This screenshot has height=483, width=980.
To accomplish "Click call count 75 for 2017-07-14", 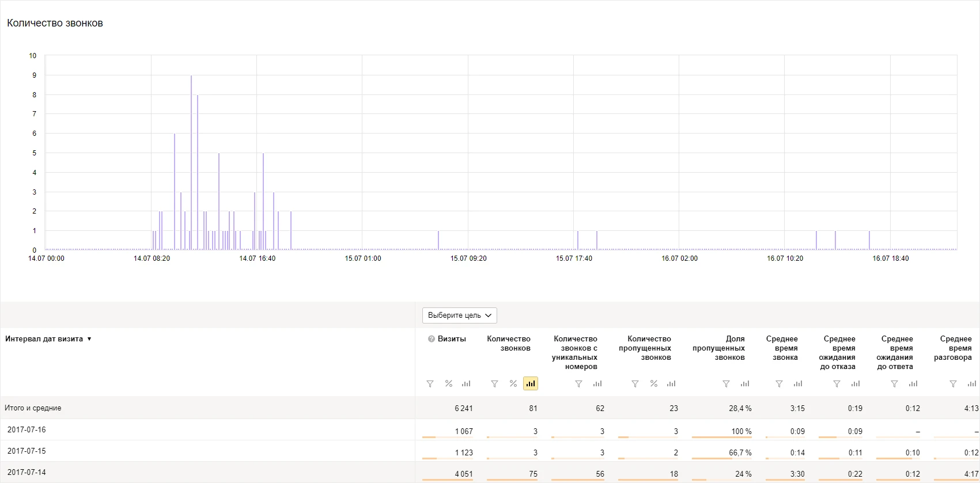I will (533, 474).
